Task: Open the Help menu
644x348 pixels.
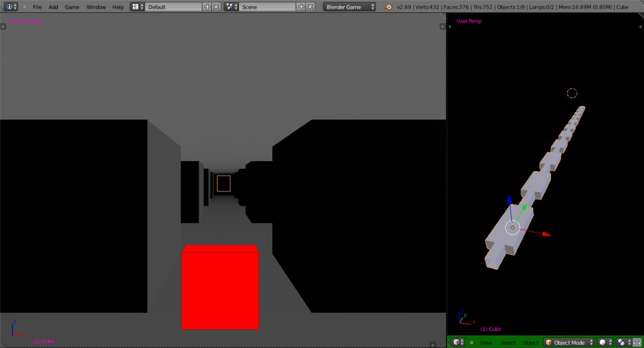Action: 118,7
